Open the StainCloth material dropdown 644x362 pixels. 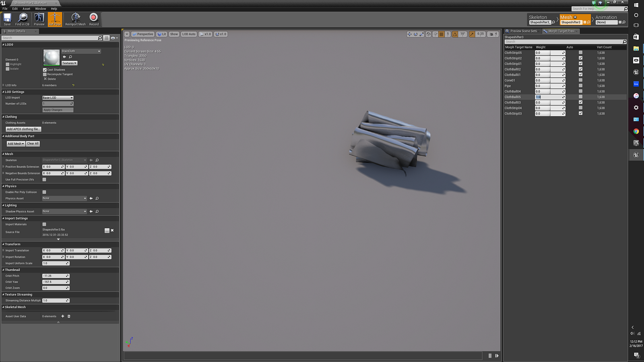click(81, 51)
